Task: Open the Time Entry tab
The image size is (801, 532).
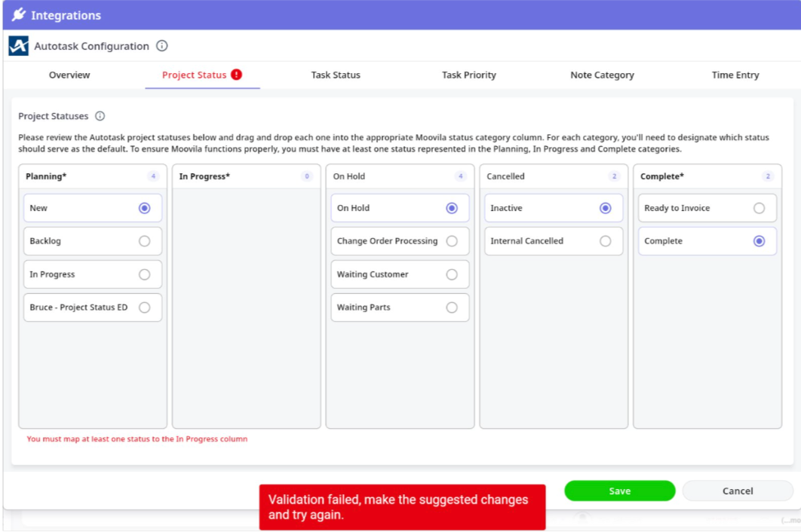Action: (x=735, y=75)
